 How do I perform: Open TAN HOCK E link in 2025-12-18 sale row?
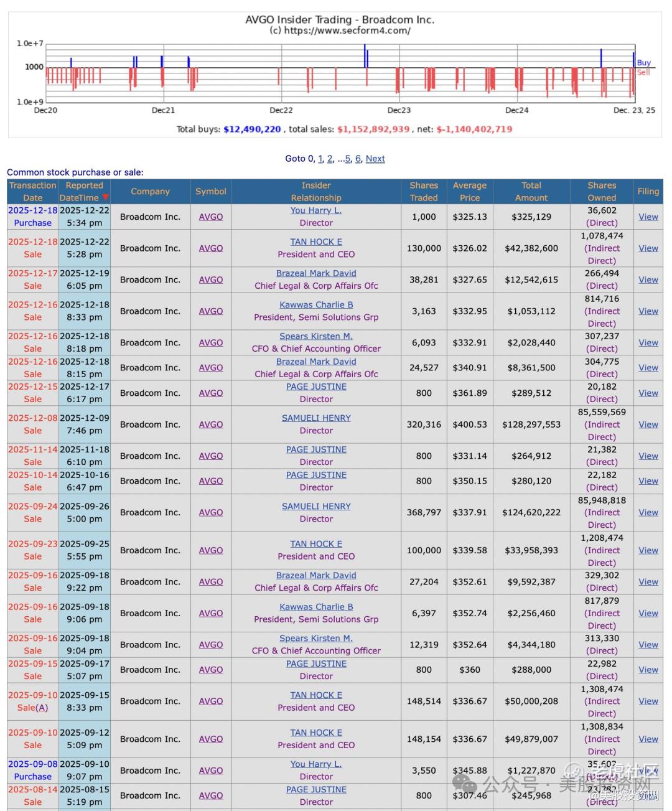coord(316,241)
